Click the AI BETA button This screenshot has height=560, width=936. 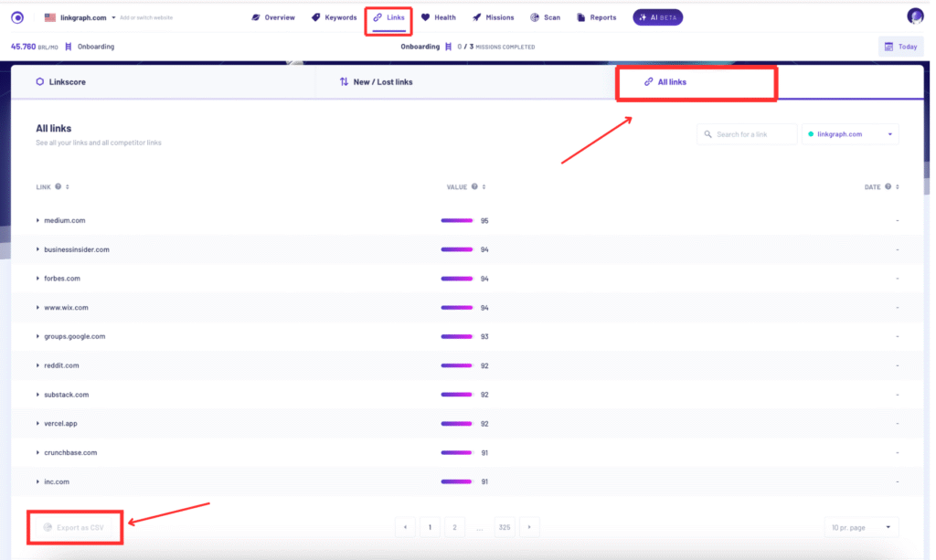coord(658,17)
